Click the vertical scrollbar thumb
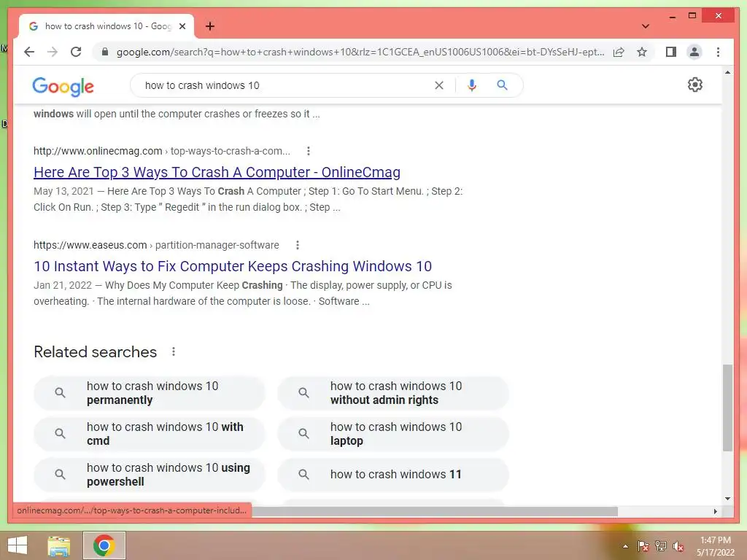The height and width of the screenshot is (560, 747). [727, 408]
